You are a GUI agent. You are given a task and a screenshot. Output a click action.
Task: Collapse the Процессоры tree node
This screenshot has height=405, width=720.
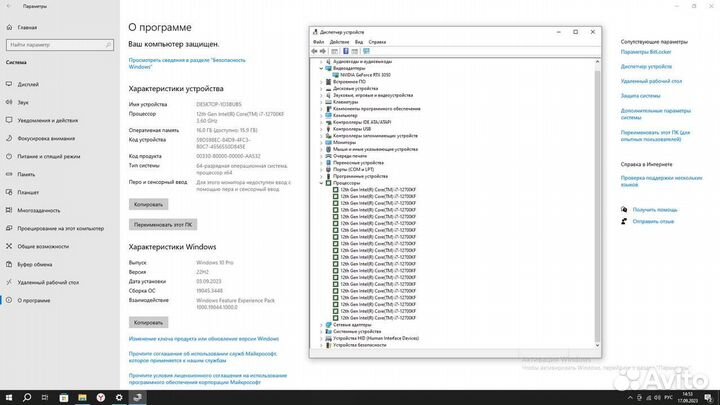point(321,183)
